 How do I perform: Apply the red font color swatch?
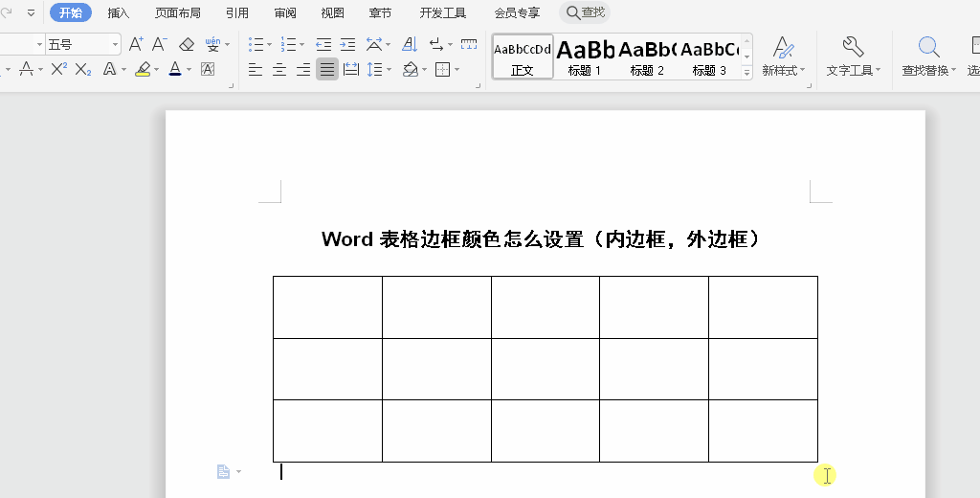tap(174, 69)
